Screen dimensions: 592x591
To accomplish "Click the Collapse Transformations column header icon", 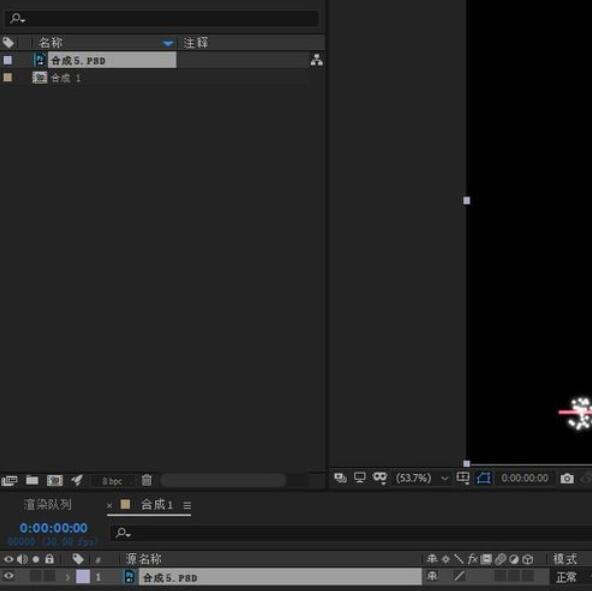I will 446,559.
